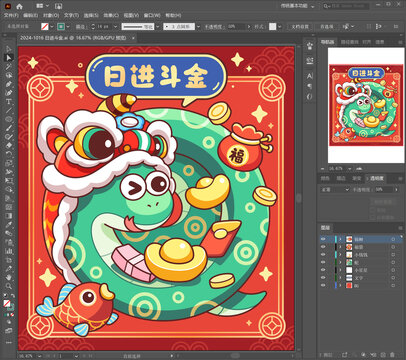Select the Gradient tool

[9, 216]
